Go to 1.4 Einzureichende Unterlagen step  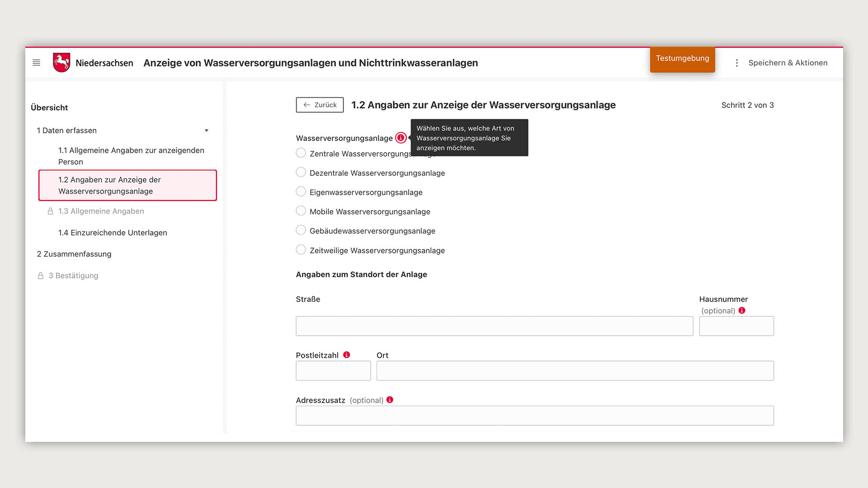tap(113, 233)
